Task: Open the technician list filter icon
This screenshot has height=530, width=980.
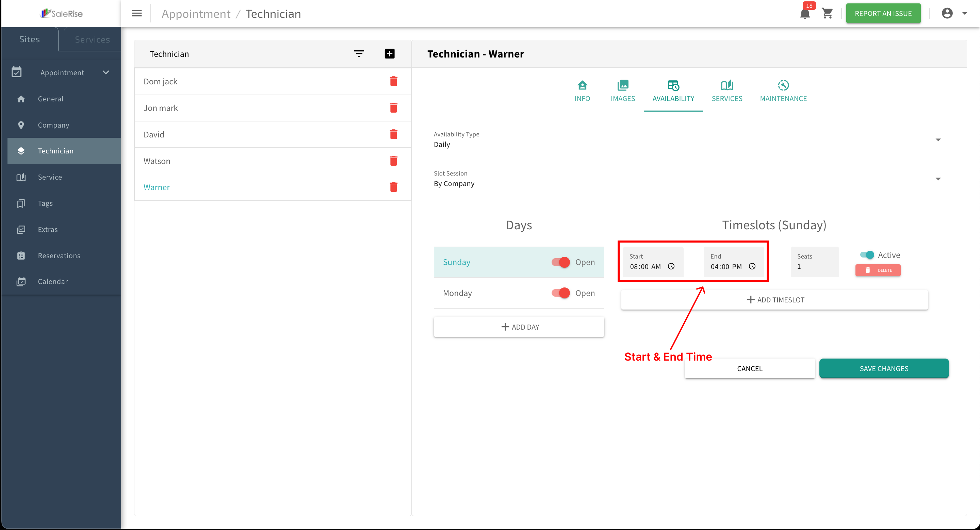Action: (359, 54)
